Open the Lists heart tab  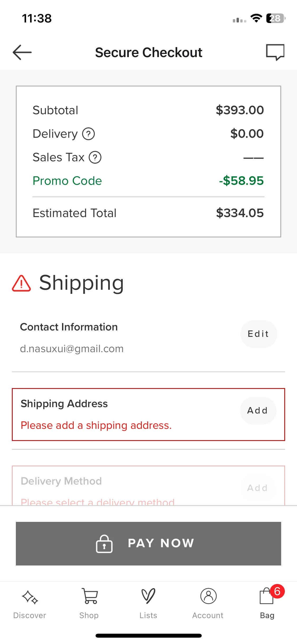[x=148, y=604]
